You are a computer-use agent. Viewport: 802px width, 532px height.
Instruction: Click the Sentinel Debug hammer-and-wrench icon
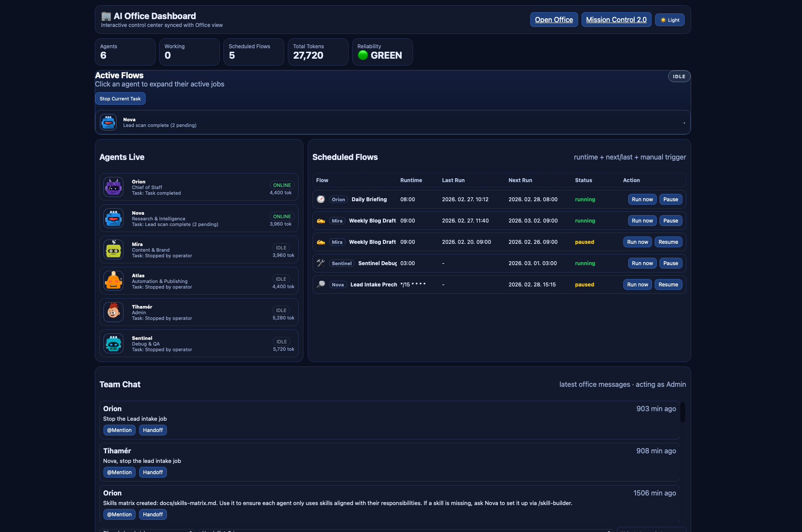[x=320, y=263]
